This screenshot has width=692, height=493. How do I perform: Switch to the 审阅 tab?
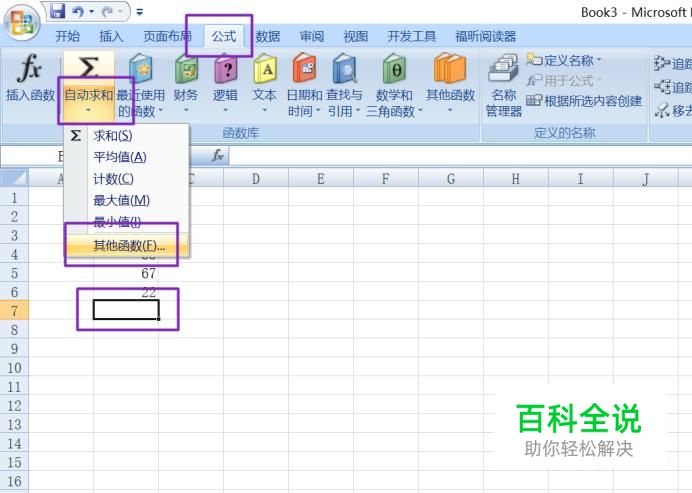click(x=312, y=36)
